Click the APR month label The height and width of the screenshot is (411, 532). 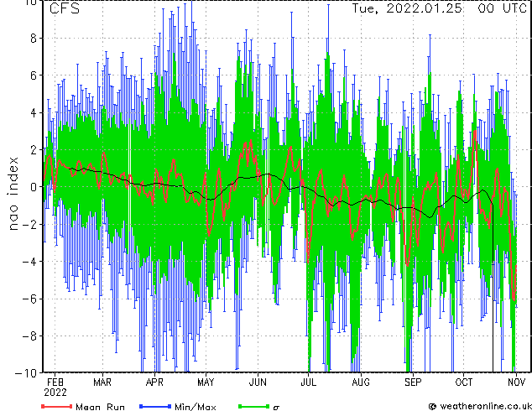154,382
